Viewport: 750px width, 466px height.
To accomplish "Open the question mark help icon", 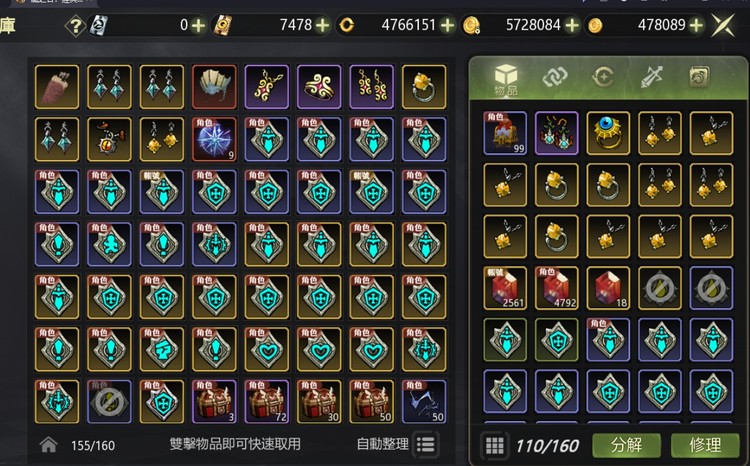I will pyautogui.click(x=75, y=25).
